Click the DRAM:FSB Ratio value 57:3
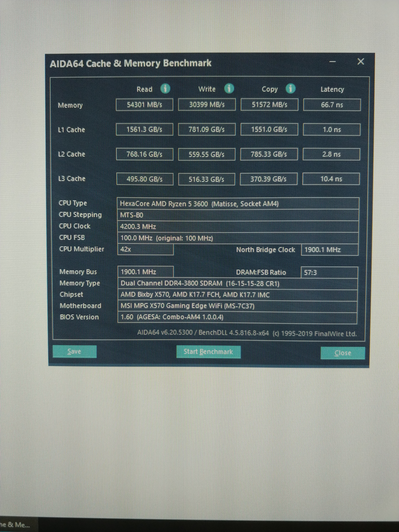The width and height of the screenshot is (399, 532). click(329, 272)
